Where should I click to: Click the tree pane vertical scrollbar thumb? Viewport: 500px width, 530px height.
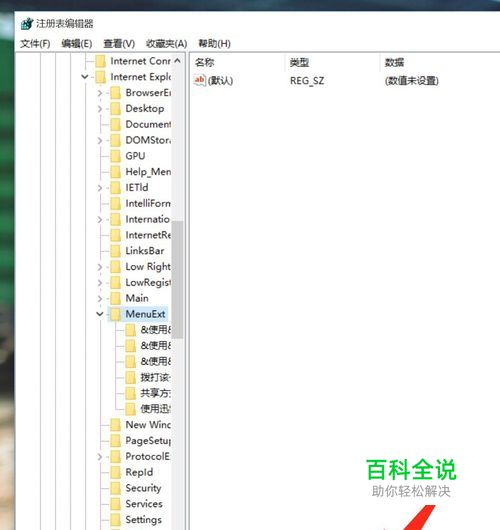[x=177, y=280]
